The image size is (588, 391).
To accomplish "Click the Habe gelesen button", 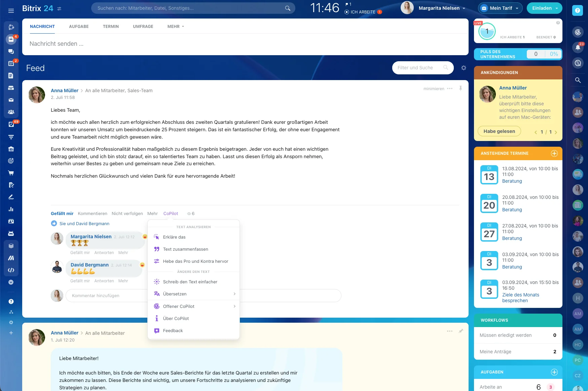I will 499,131.
